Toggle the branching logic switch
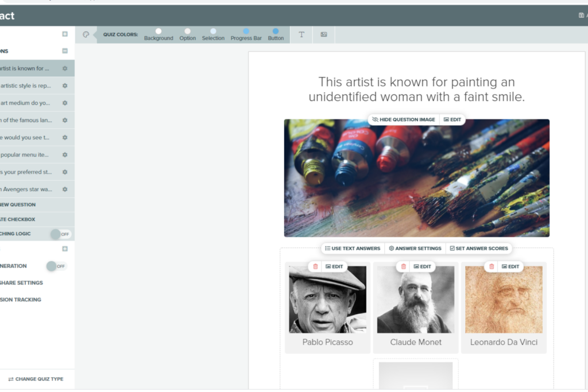The height and width of the screenshot is (392, 588). [61, 234]
